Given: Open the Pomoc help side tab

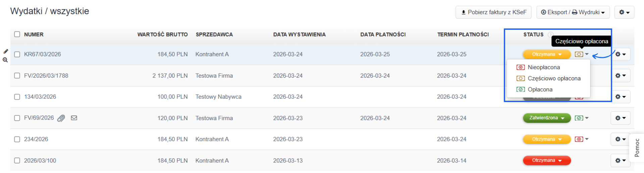Looking at the screenshot, I should (637, 148).
